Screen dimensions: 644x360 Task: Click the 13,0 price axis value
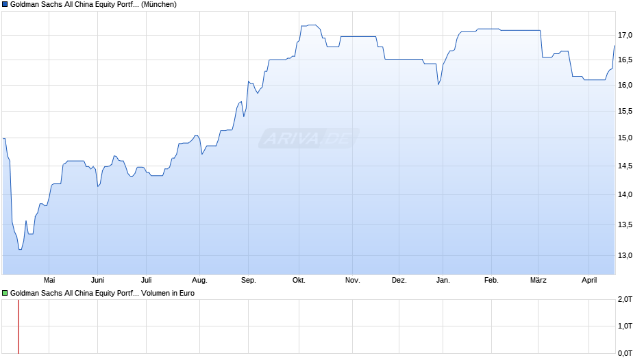(x=625, y=255)
